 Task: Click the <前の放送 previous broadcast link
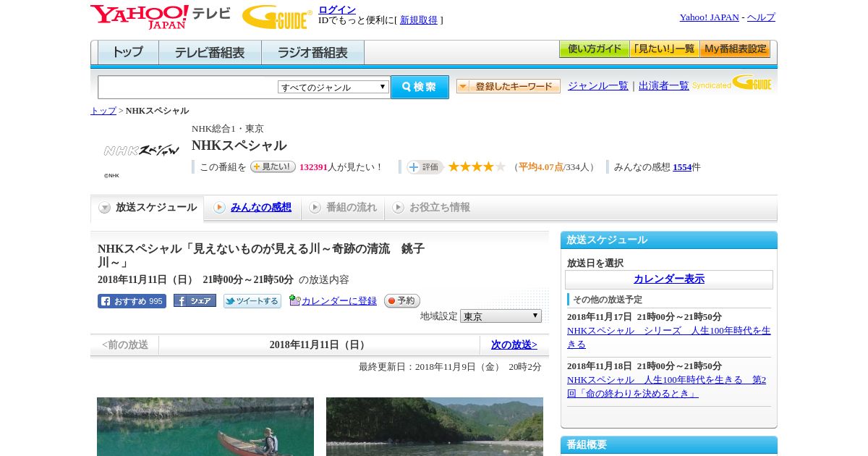pyautogui.click(x=125, y=345)
